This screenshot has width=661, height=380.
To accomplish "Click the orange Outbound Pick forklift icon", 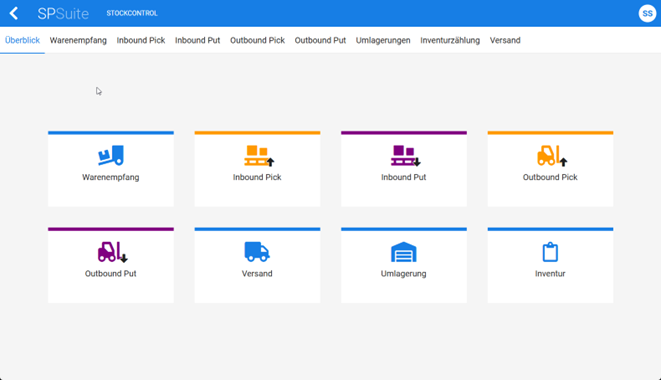I will tap(552, 156).
